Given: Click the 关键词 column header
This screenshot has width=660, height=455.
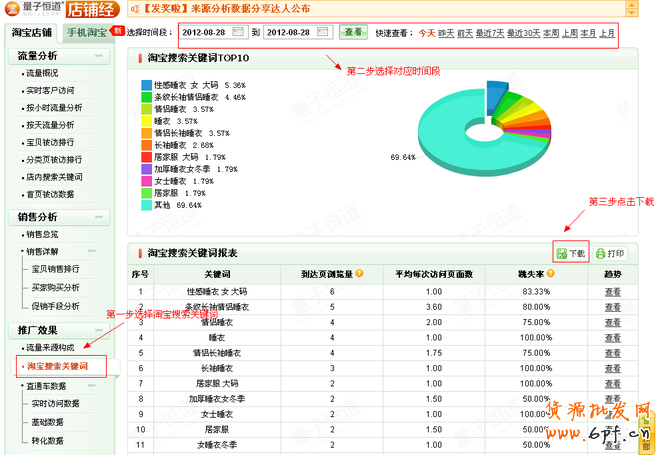Looking at the screenshot, I should click(x=217, y=274).
